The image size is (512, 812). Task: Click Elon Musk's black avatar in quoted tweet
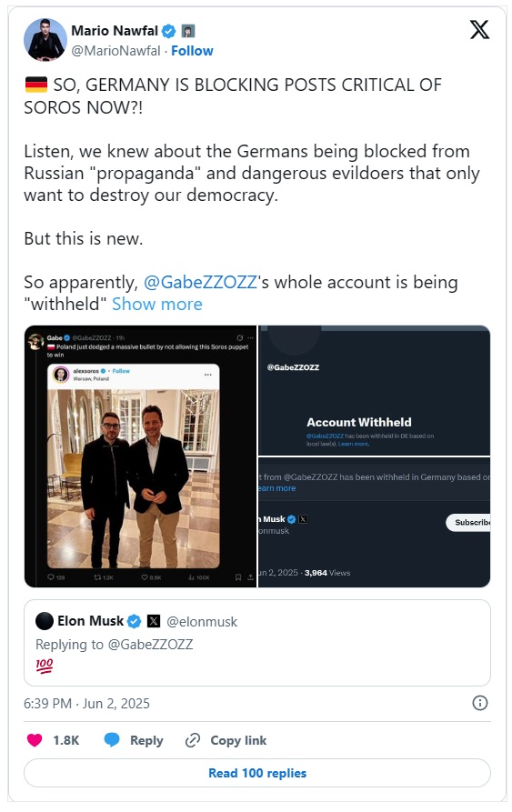click(45, 621)
